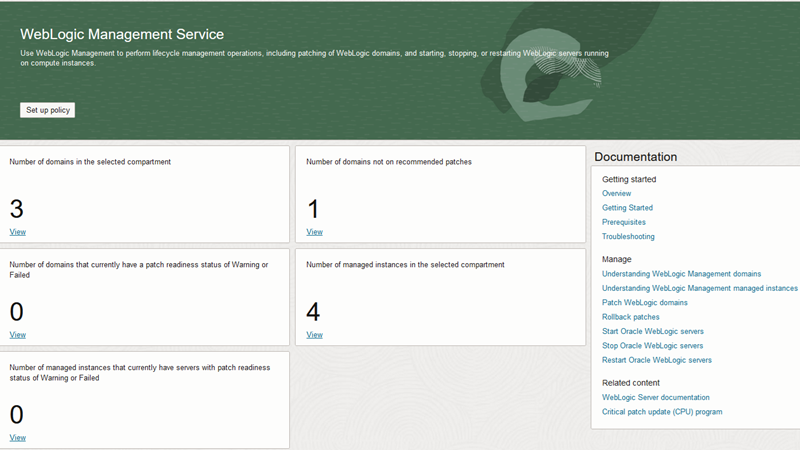The image size is (800, 450).
Task: Open Rollback patches link
Action: (631, 317)
